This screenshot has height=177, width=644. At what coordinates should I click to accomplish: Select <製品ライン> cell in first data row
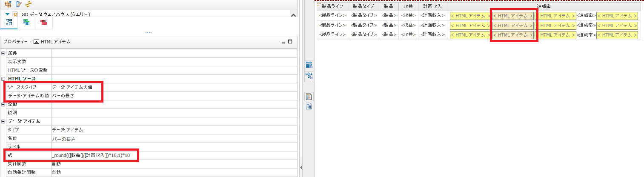point(332,15)
